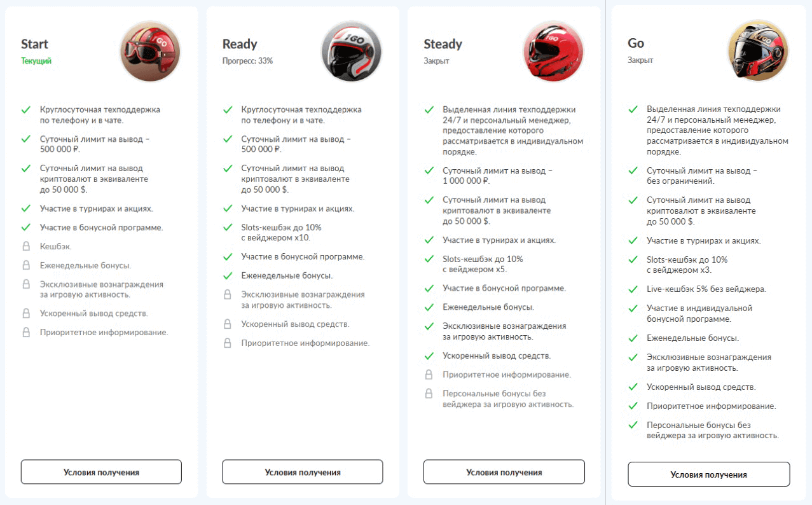Click the Прогресс: 33% label under Ready
Screen dimensions: 812x505
pyautogui.click(x=247, y=61)
